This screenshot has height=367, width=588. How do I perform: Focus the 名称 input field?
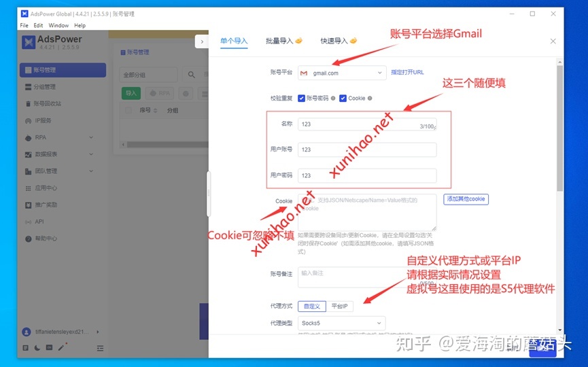367,124
